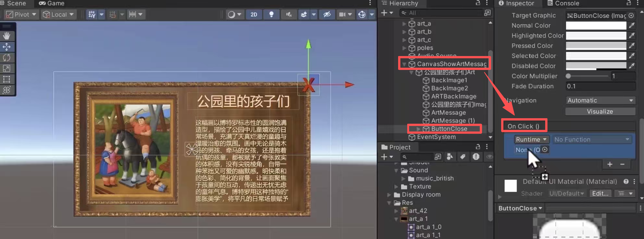This screenshot has height=239, width=644.
Task: Select the Move tool
Action: [6, 47]
